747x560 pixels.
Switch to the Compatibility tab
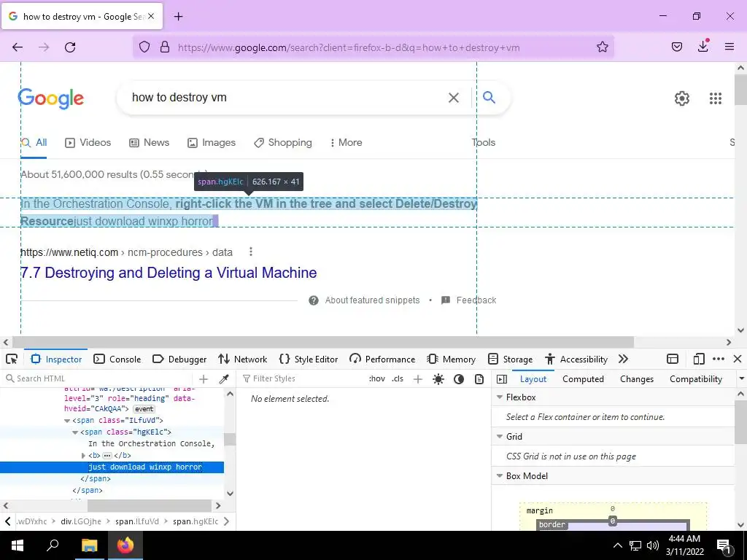pos(695,379)
